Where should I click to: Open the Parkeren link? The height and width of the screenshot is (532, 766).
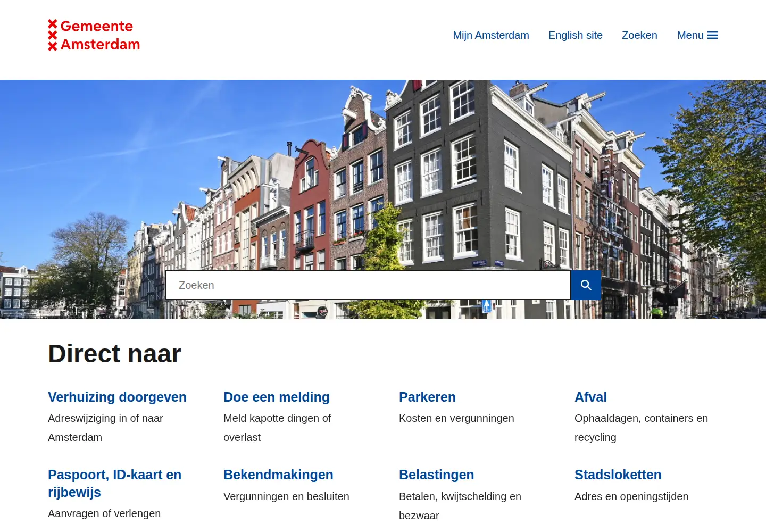(x=427, y=397)
